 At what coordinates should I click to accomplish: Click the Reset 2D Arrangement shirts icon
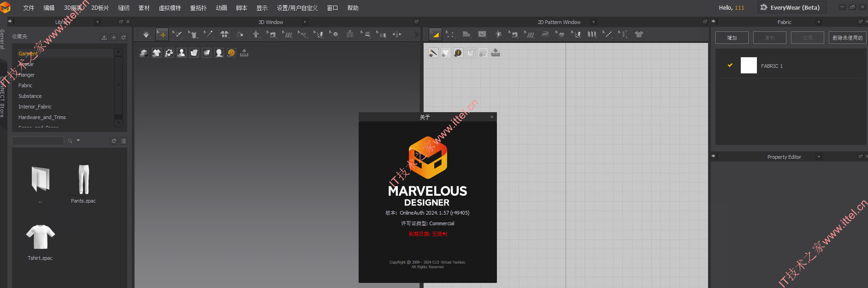point(224,35)
